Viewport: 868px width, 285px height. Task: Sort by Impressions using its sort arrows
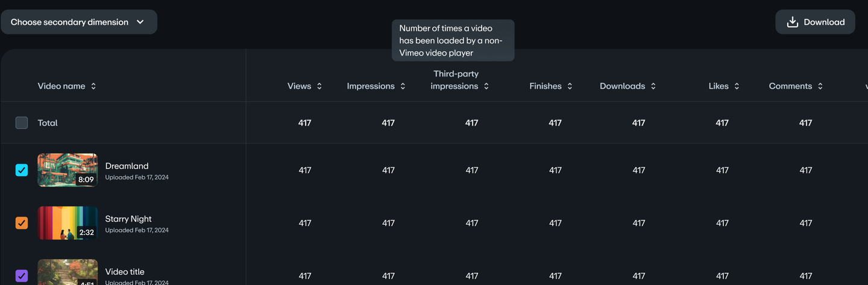(x=403, y=86)
